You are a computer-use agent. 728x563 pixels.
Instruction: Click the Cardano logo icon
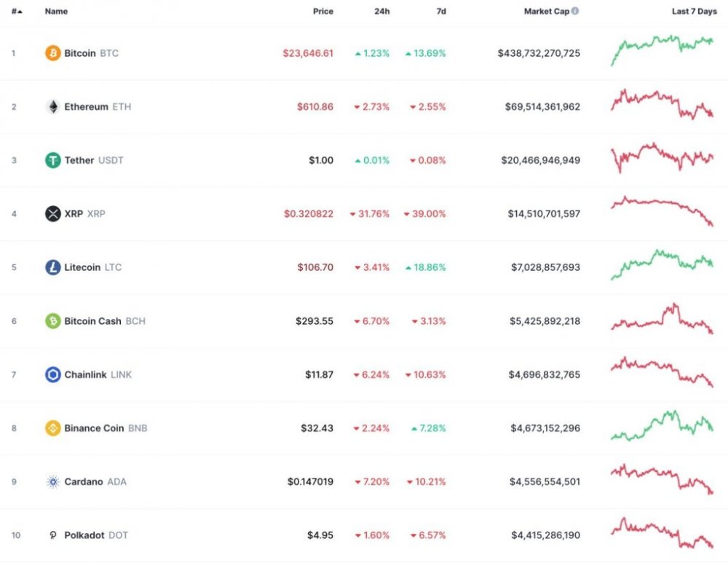(x=53, y=481)
